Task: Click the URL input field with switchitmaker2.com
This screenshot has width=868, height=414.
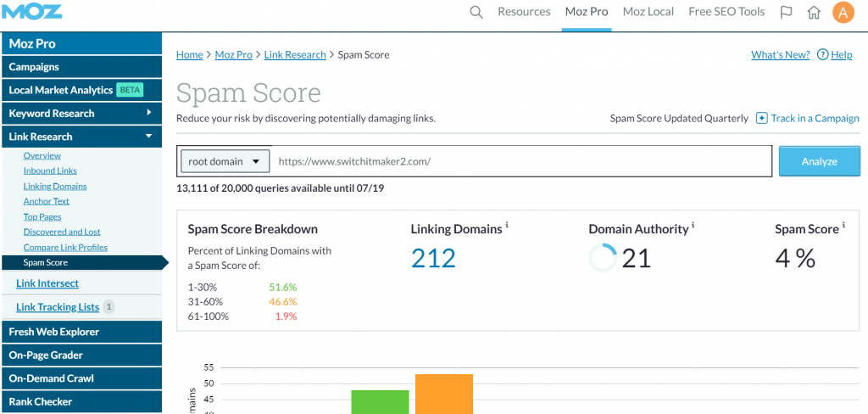Action: pos(521,161)
